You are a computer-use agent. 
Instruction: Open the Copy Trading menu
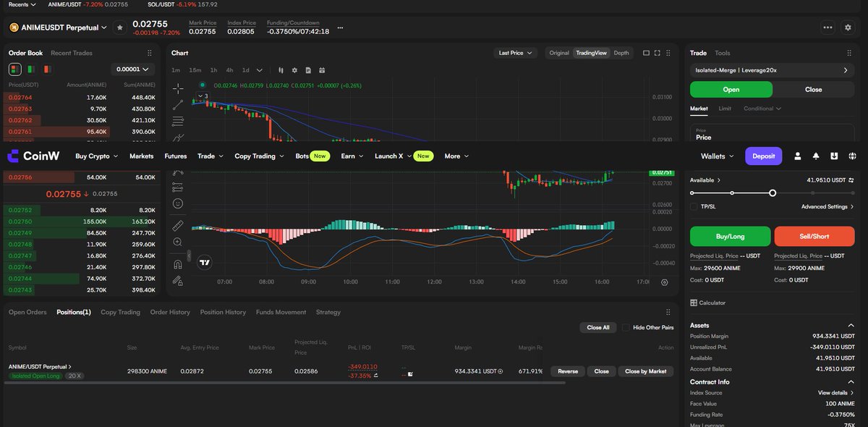point(260,156)
